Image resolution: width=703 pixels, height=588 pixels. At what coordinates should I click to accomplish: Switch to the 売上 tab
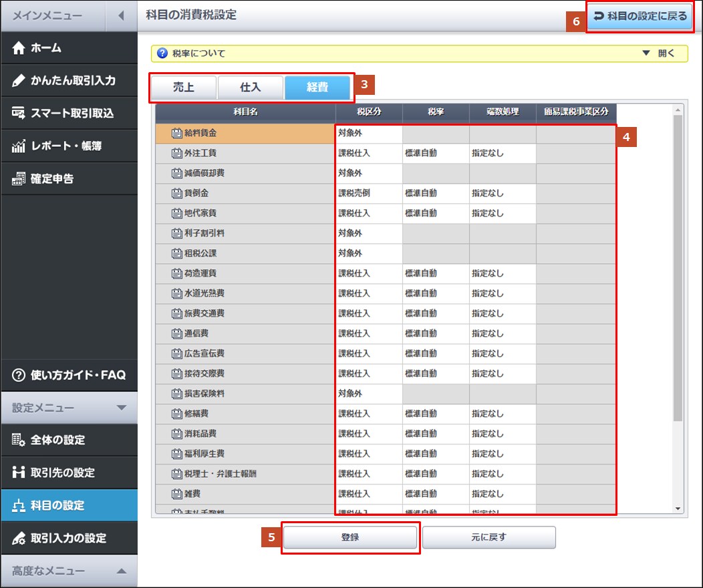click(183, 88)
